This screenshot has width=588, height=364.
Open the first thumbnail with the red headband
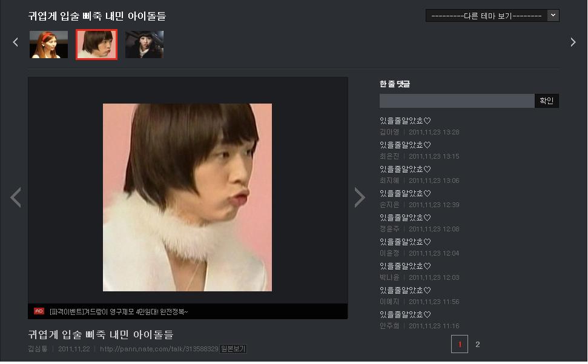click(x=49, y=45)
